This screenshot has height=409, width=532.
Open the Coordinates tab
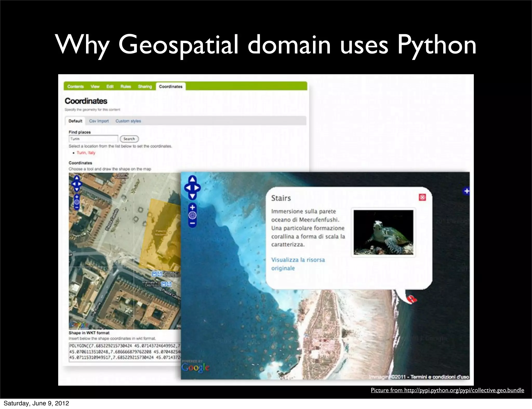[171, 86]
